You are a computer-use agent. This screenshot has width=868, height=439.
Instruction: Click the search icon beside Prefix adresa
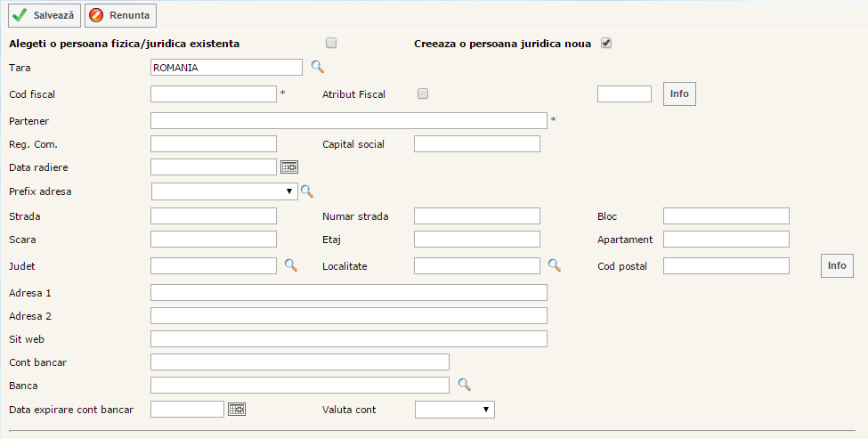pos(307,191)
